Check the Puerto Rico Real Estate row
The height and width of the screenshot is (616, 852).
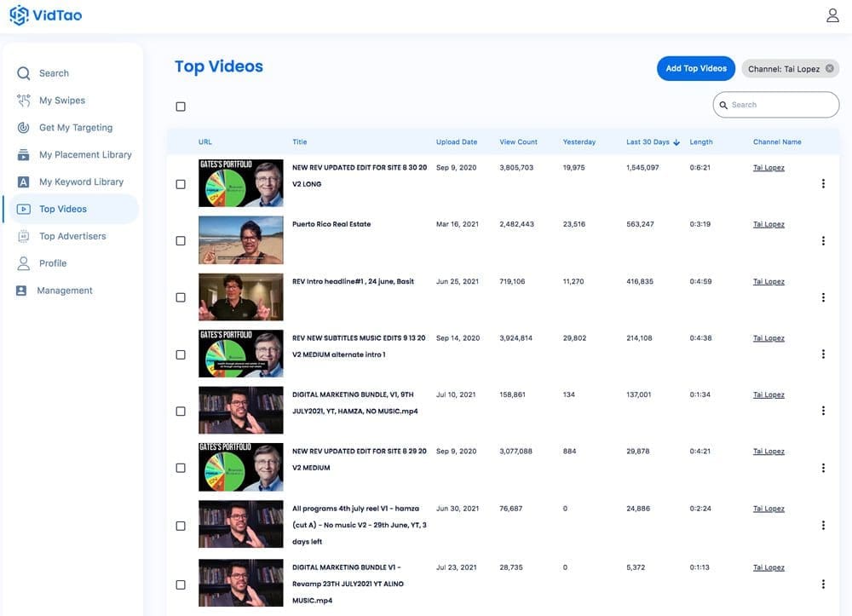point(181,240)
